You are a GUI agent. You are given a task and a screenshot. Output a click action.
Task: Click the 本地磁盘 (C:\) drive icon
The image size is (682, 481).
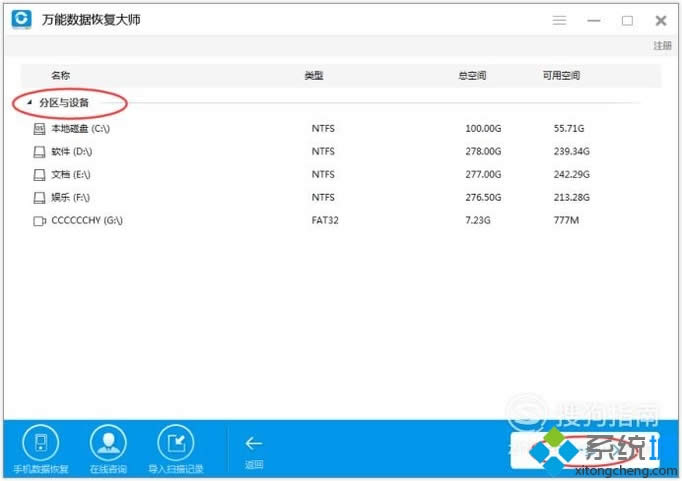click(39, 129)
